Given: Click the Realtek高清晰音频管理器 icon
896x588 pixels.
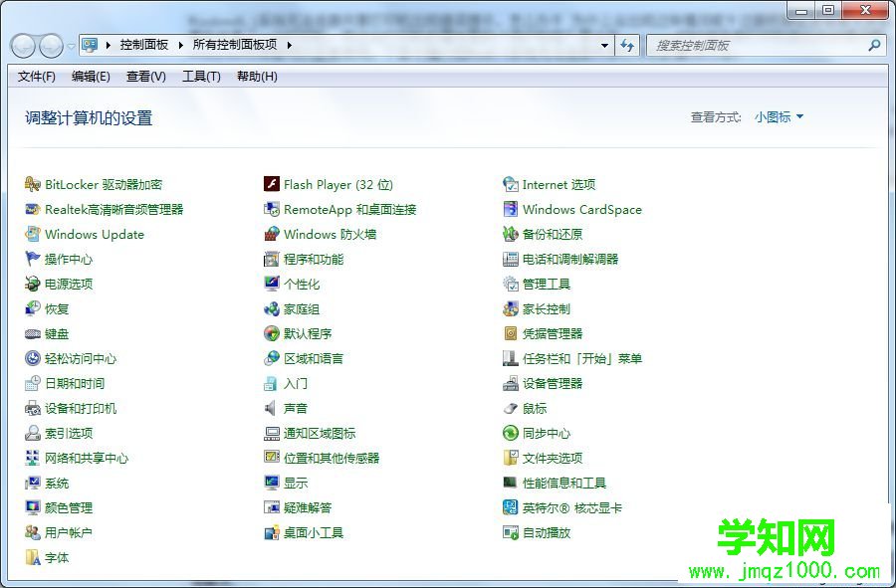Looking at the screenshot, I should (x=33, y=209).
